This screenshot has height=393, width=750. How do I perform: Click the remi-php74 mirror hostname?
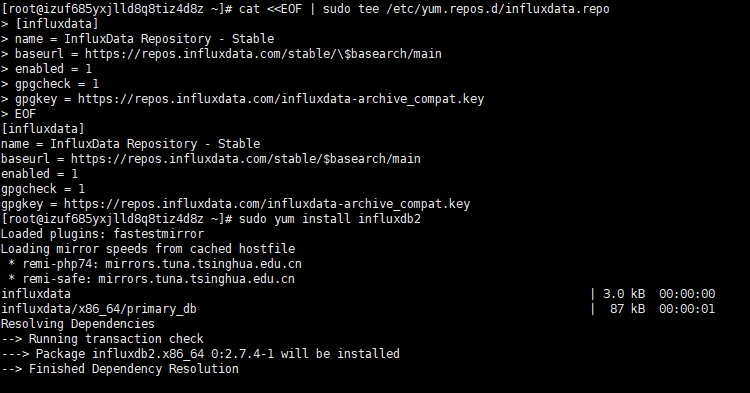(x=203, y=264)
